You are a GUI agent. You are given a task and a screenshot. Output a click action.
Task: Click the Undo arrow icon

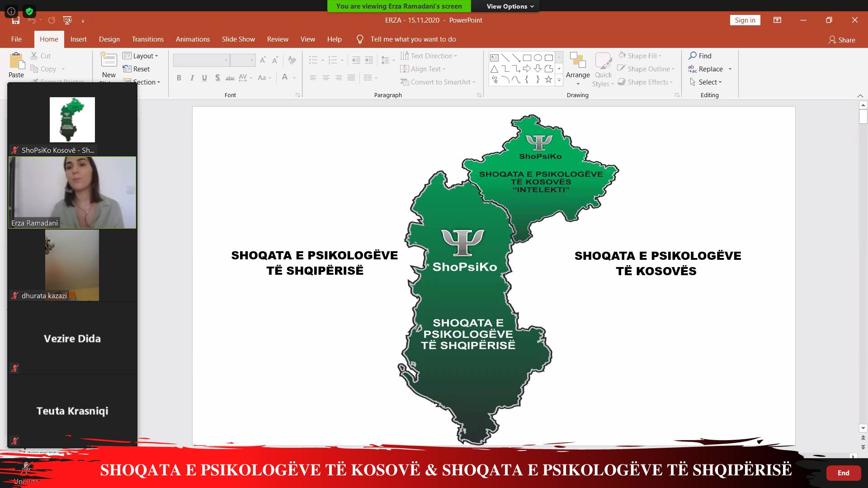(x=32, y=20)
